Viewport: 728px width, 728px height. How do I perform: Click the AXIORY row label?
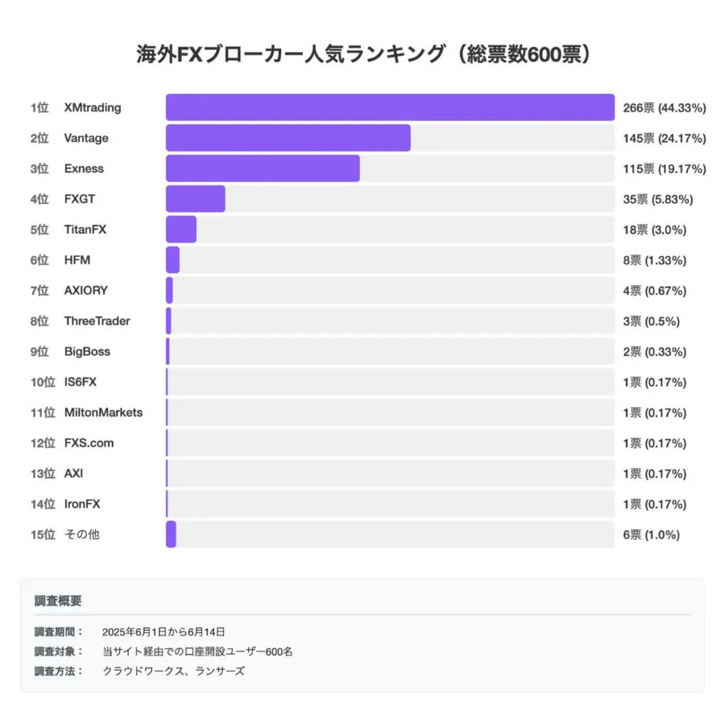[x=85, y=291]
